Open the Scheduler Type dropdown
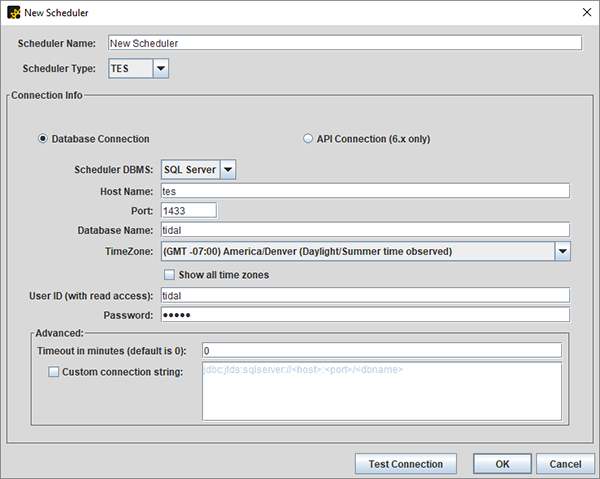This screenshot has height=479, width=600. (x=160, y=68)
